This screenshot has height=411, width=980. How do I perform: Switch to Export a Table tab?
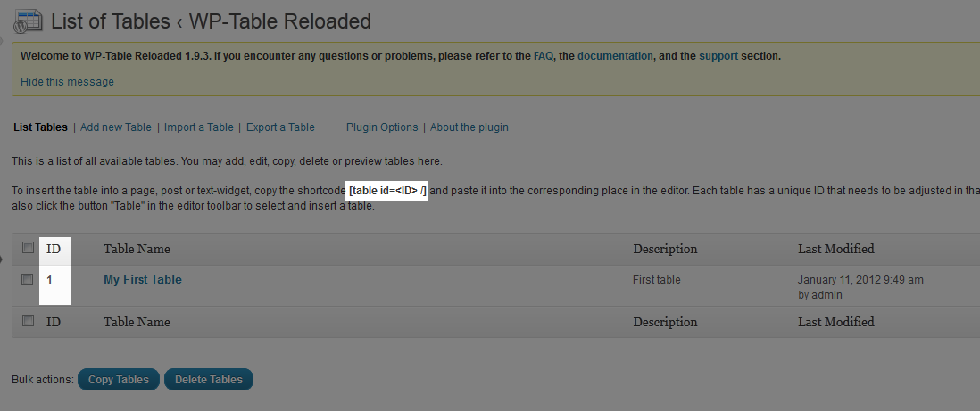280,127
